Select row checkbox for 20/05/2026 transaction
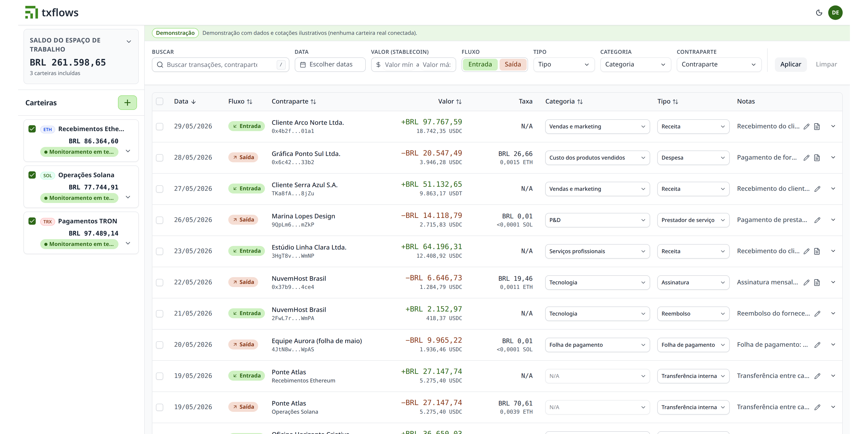This screenshot has height=434, width=868. 160,345
